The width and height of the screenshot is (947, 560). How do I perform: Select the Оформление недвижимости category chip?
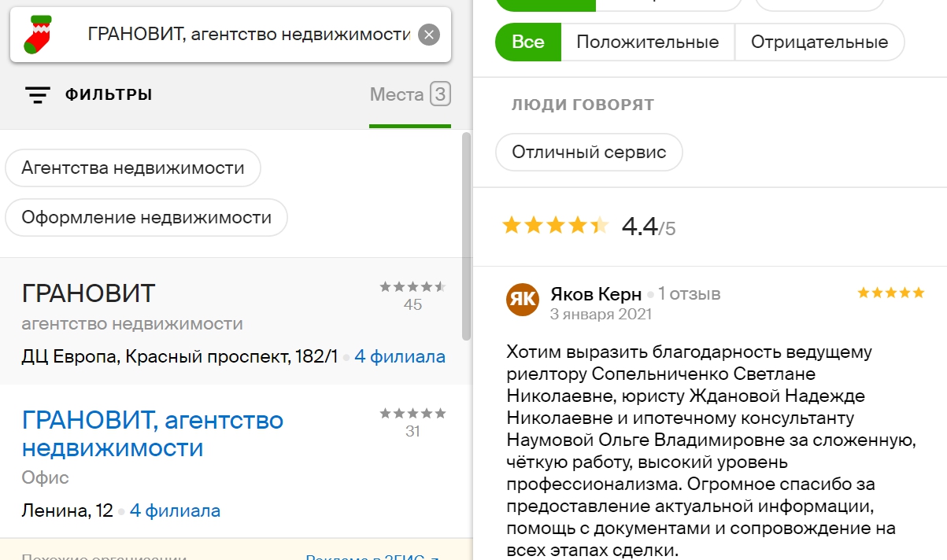click(x=146, y=217)
